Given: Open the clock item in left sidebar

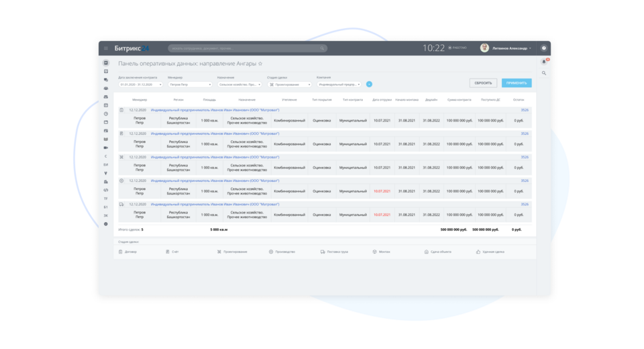Looking at the screenshot, I should (106, 114).
